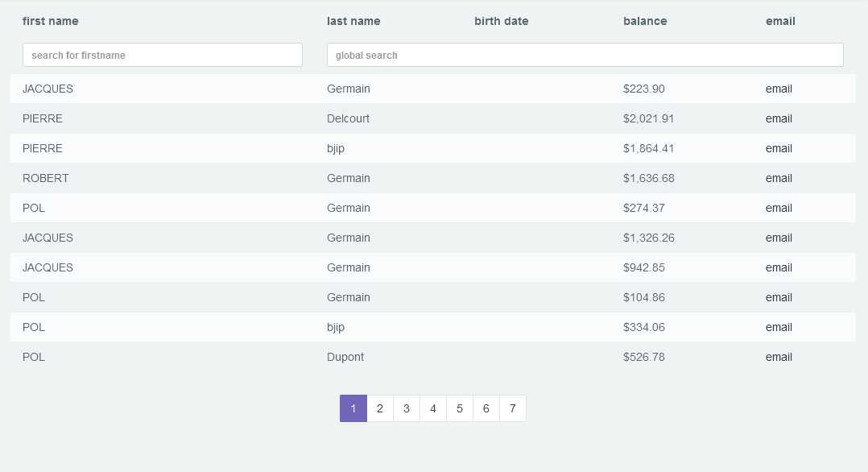Click the birth date column header
868x472 pixels.
click(x=502, y=21)
